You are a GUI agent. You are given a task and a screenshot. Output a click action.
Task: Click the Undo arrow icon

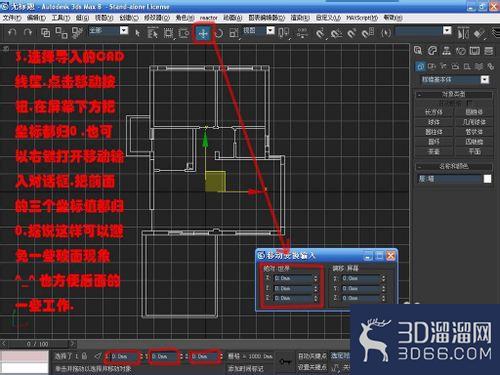click(x=12, y=33)
